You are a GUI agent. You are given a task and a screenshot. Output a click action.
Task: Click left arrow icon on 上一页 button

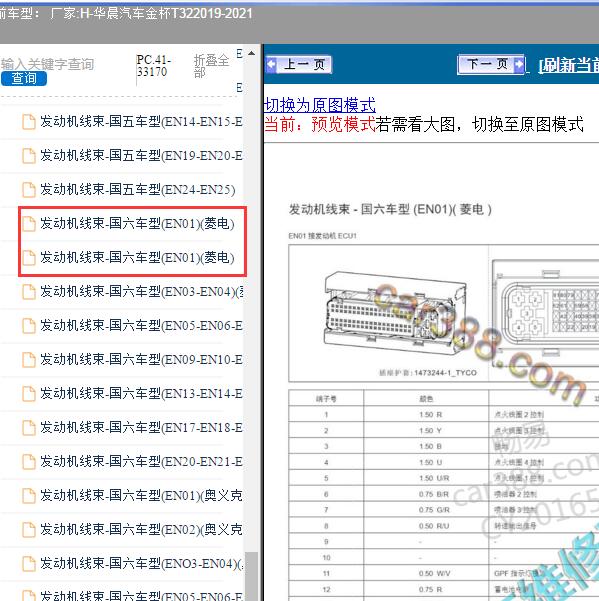pos(271,64)
